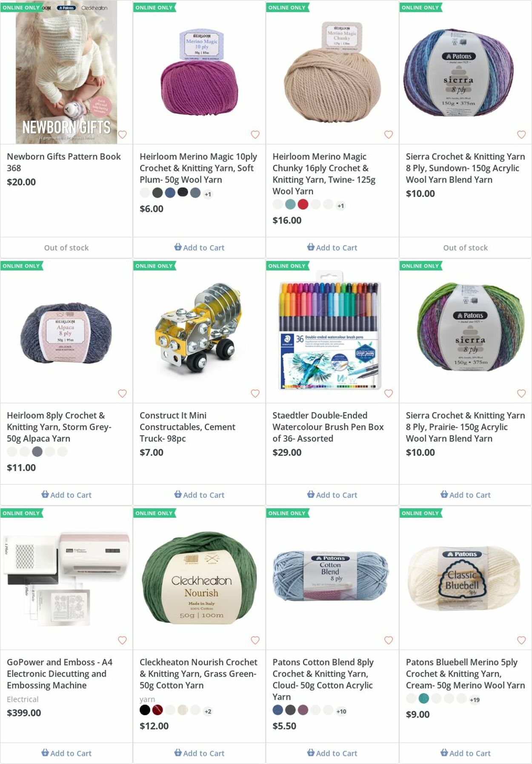The width and height of the screenshot is (532, 764).
Task: Save Staedtler Brush Pen Box with heart icon
Action: pyautogui.click(x=389, y=393)
